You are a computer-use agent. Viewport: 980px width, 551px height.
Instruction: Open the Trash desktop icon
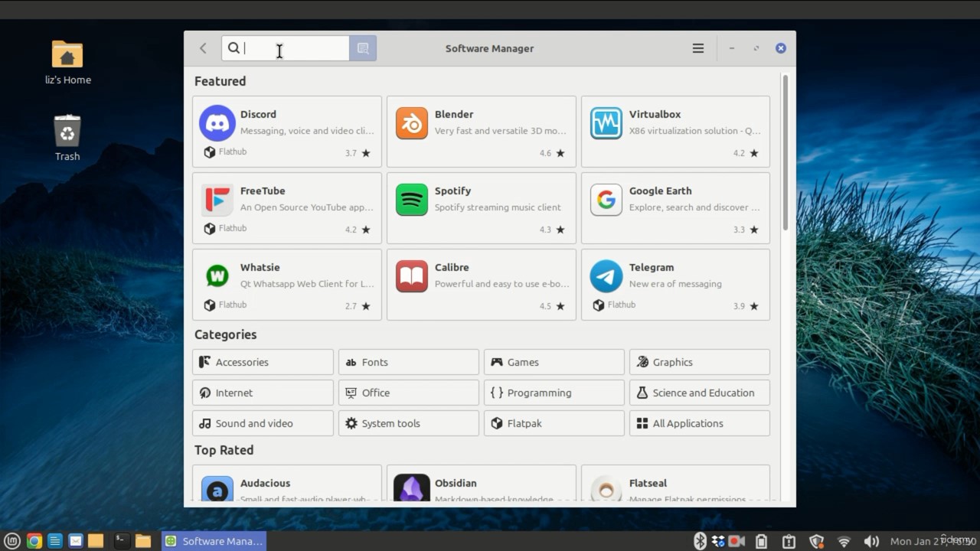point(67,138)
